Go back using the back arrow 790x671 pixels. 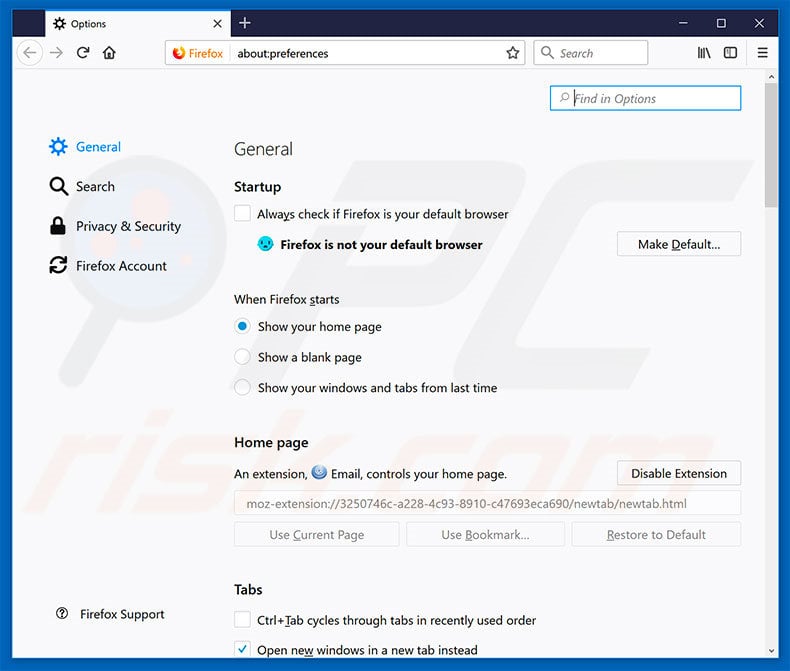(x=30, y=53)
